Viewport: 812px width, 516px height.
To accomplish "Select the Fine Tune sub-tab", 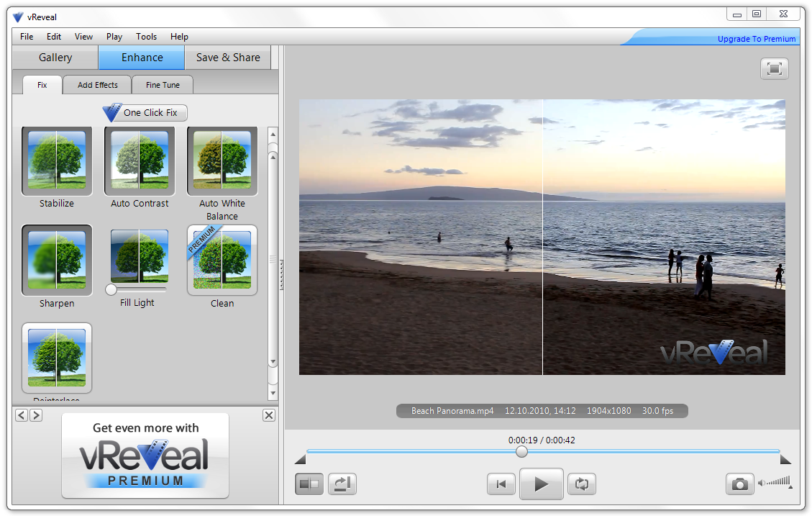I will click(x=163, y=85).
